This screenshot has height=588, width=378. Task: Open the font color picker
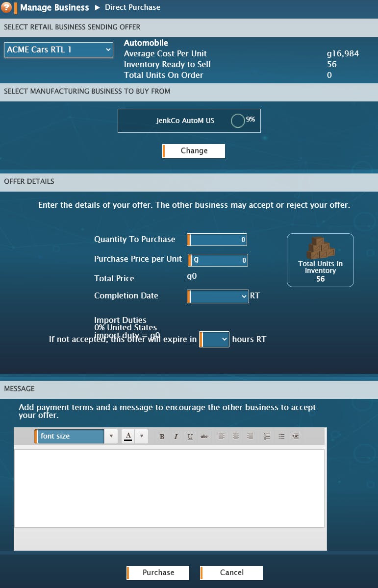(134, 436)
